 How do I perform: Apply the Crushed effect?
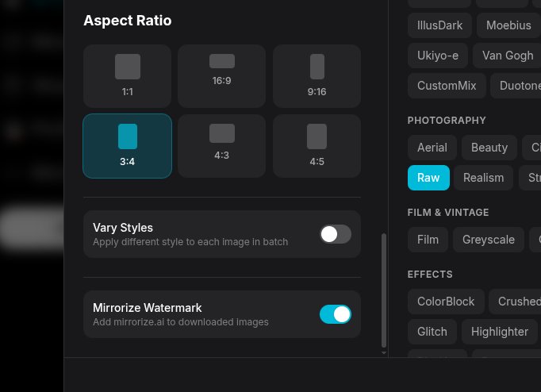pyautogui.click(x=515, y=302)
